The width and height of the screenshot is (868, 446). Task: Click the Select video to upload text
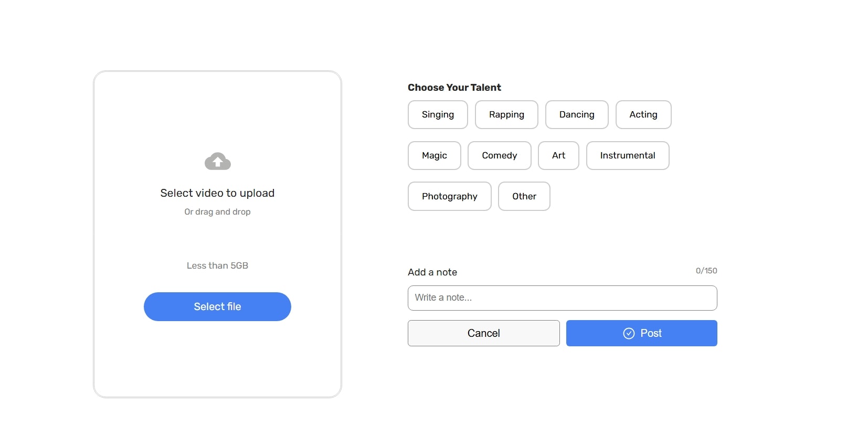[217, 193]
